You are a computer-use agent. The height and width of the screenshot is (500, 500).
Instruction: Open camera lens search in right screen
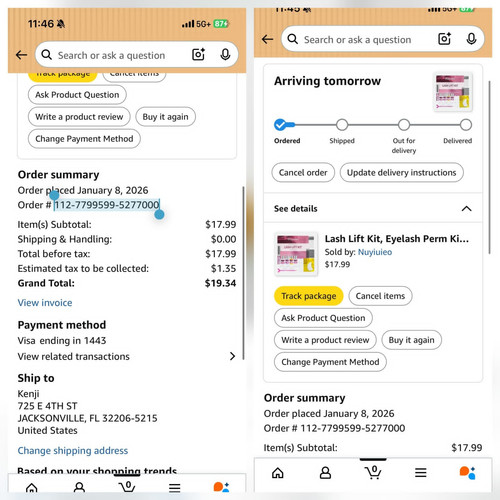pos(444,39)
